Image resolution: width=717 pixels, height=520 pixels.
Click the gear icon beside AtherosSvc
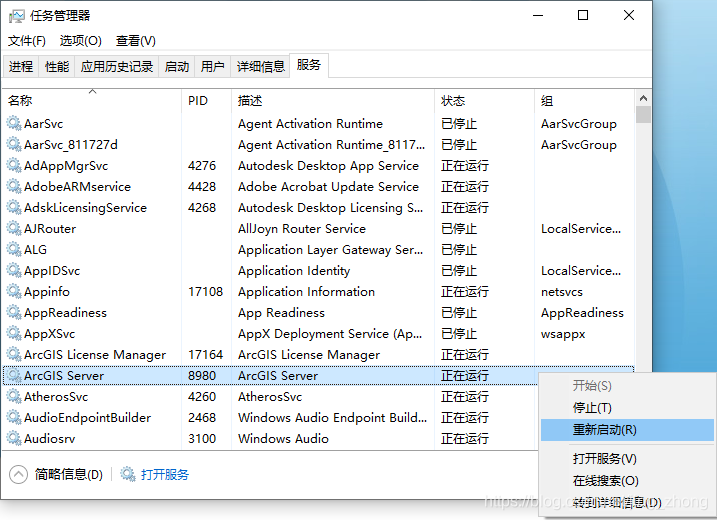(14, 397)
